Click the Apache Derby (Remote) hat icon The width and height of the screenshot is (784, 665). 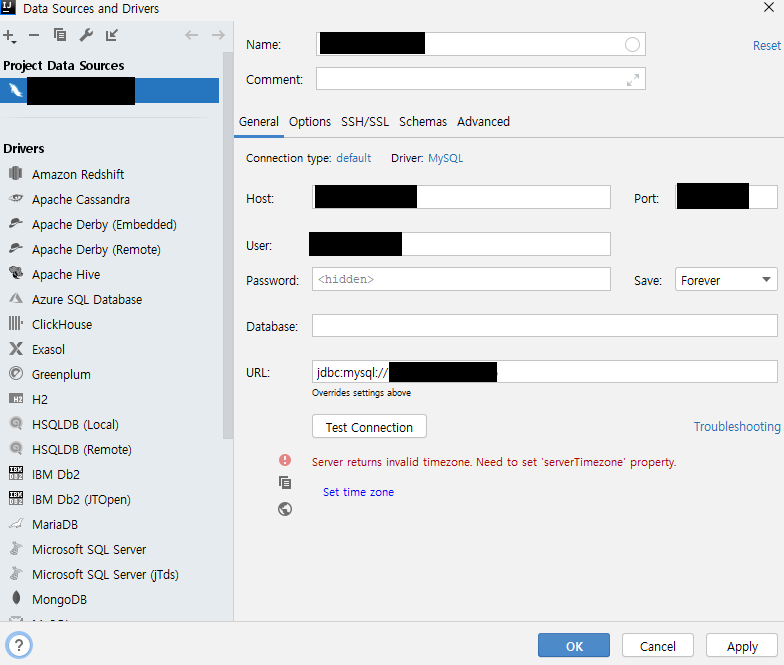(x=16, y=248)
